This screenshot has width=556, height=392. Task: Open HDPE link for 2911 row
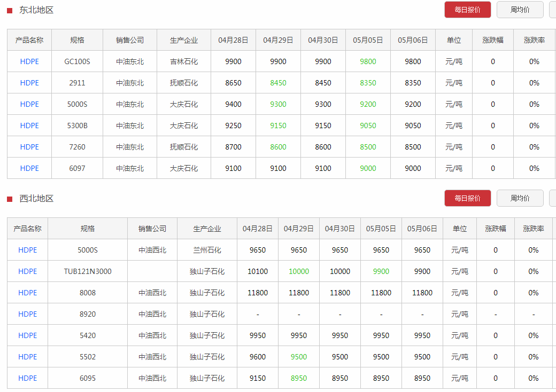(29, 82)
